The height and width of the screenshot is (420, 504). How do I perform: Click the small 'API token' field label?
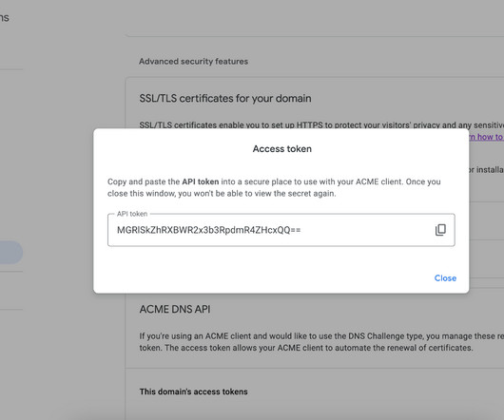(132, 214)
